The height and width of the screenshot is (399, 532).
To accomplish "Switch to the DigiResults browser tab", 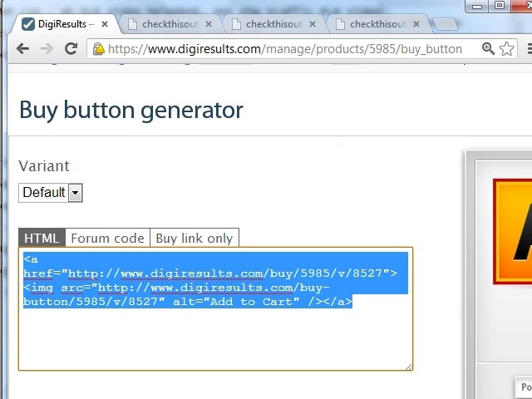I will click(x=65, y=24).
